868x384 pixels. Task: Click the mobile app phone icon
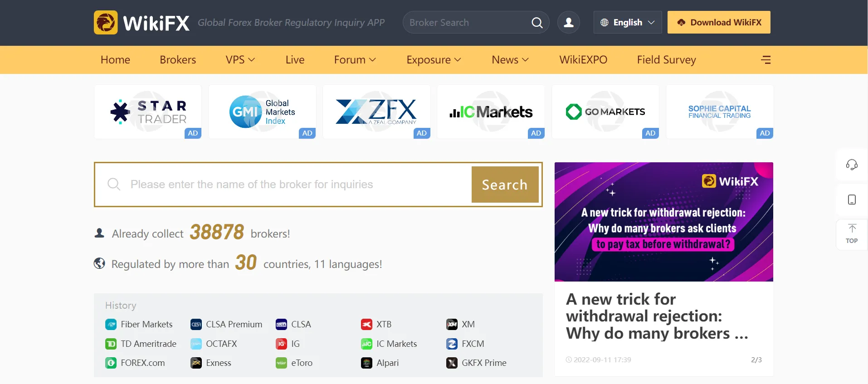[852, 199]
